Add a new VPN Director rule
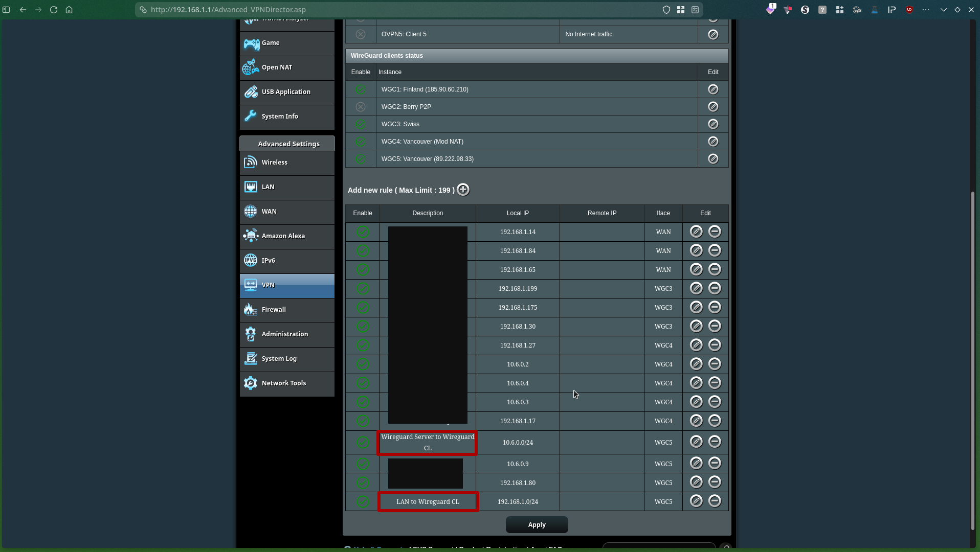The height and width of the screenshot is (552, 980). 463,190
